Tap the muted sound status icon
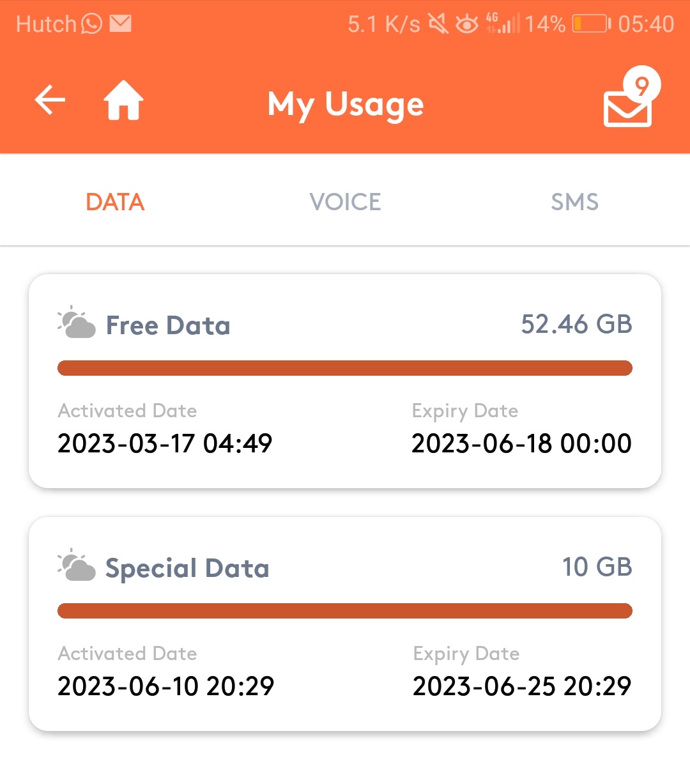690x784 pixels. pos(438,24)
